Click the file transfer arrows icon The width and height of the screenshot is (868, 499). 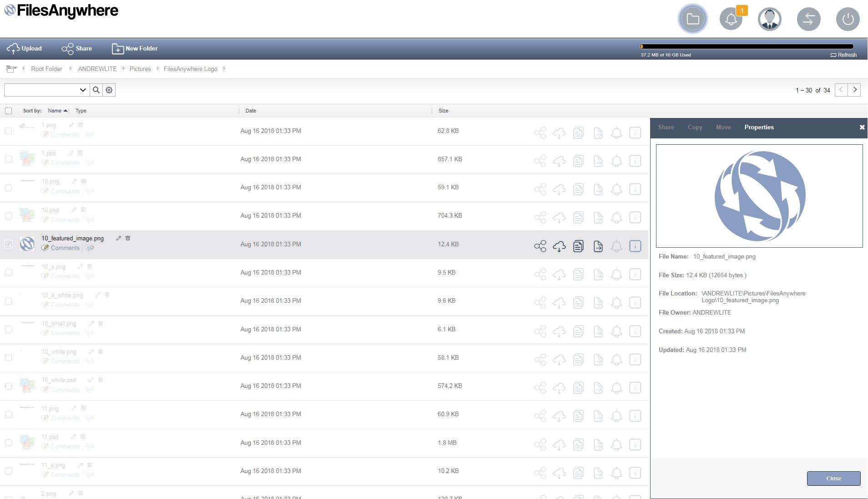pos(808,19)
